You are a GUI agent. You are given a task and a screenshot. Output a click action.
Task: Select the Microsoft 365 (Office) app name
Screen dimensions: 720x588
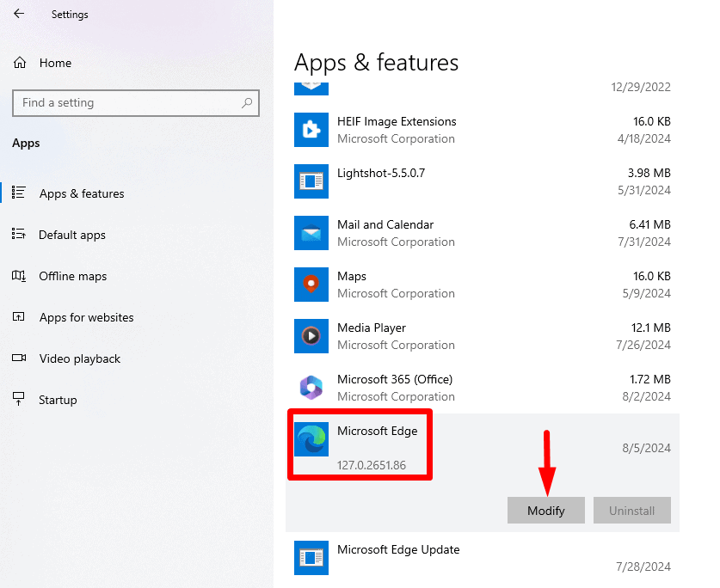pos(395,380)
